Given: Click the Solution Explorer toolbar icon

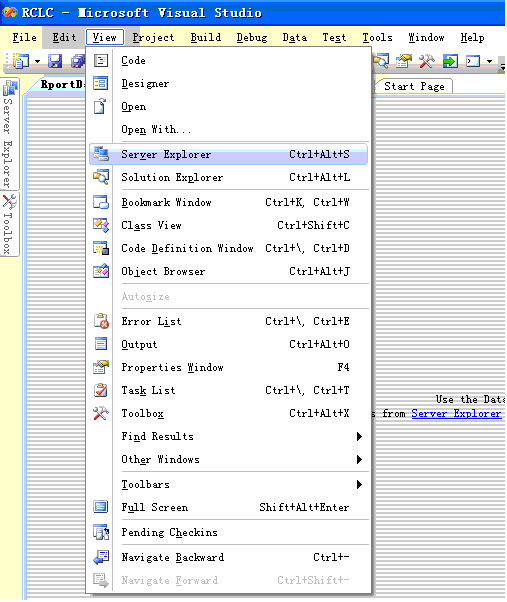Looking at the screenshot, I should click(x=381, y=61).
